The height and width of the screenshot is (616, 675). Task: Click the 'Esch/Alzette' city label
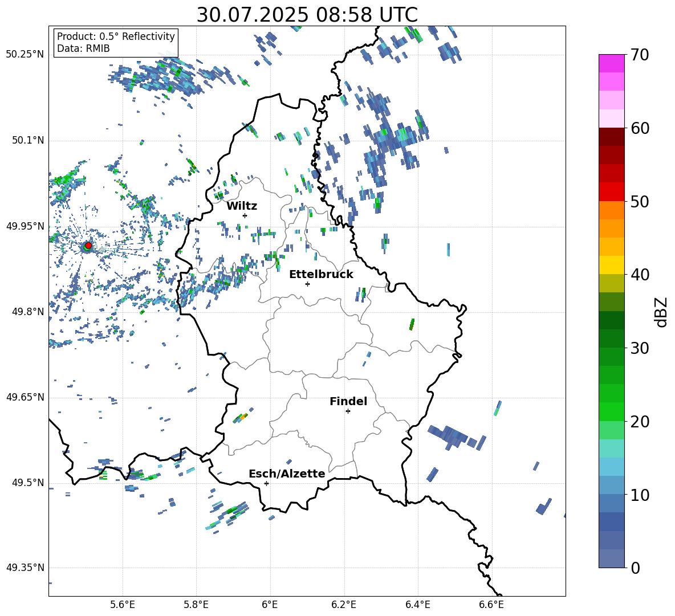tap(287, 474)
